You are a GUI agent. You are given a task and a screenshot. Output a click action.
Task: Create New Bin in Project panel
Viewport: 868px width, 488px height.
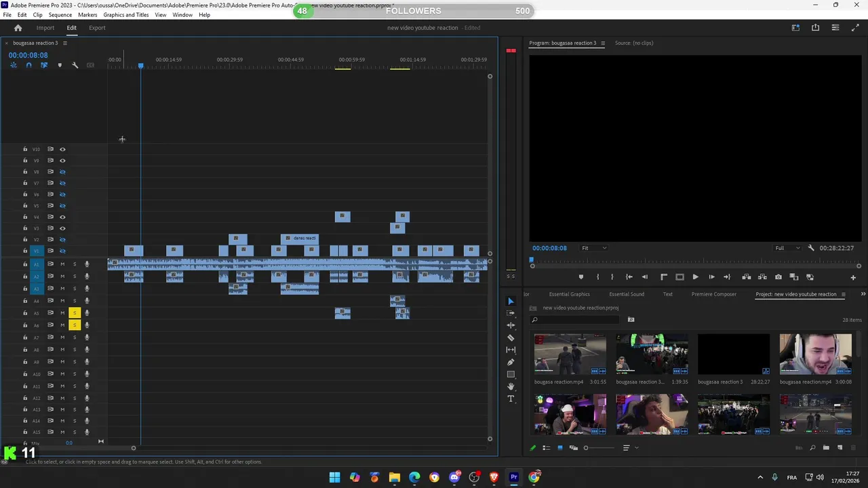click(826, 447)
